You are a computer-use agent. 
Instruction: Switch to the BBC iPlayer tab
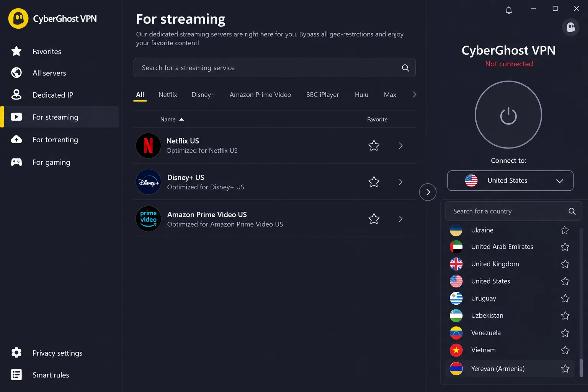pos(322,95)
